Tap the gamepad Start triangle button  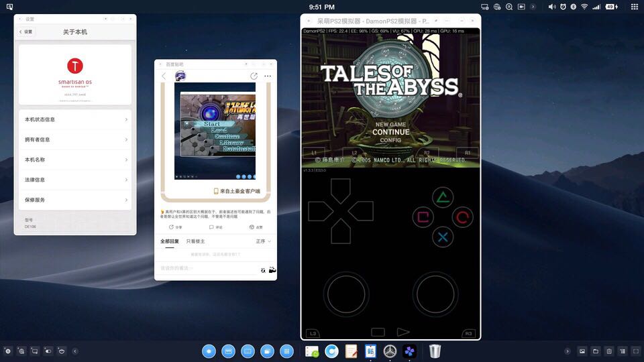click(x=403, y=332)
